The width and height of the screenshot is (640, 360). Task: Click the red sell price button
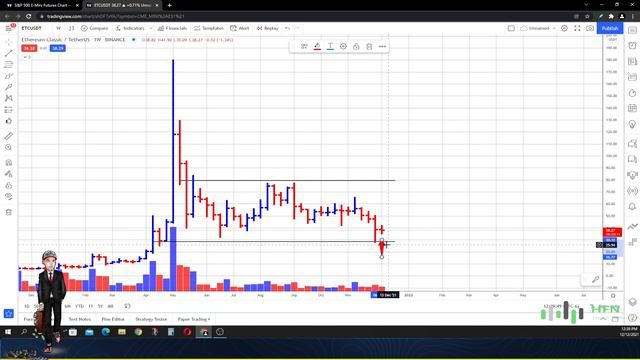coord(29,48)
